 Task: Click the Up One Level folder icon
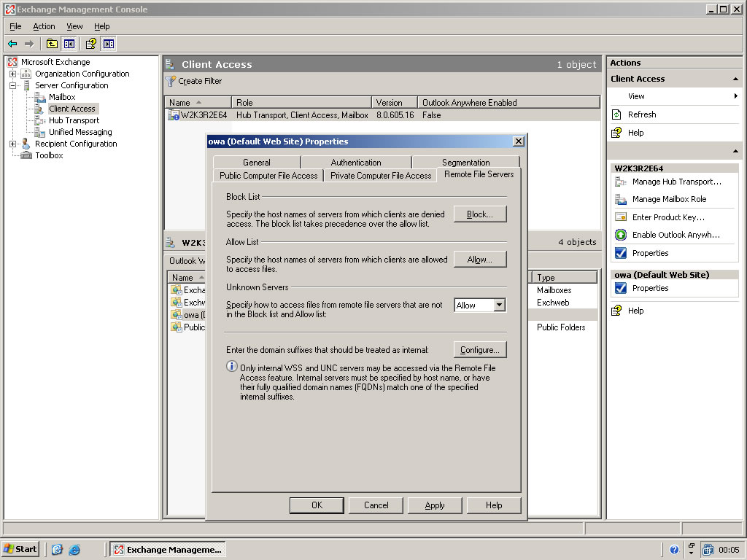click(x=52, y=44)
